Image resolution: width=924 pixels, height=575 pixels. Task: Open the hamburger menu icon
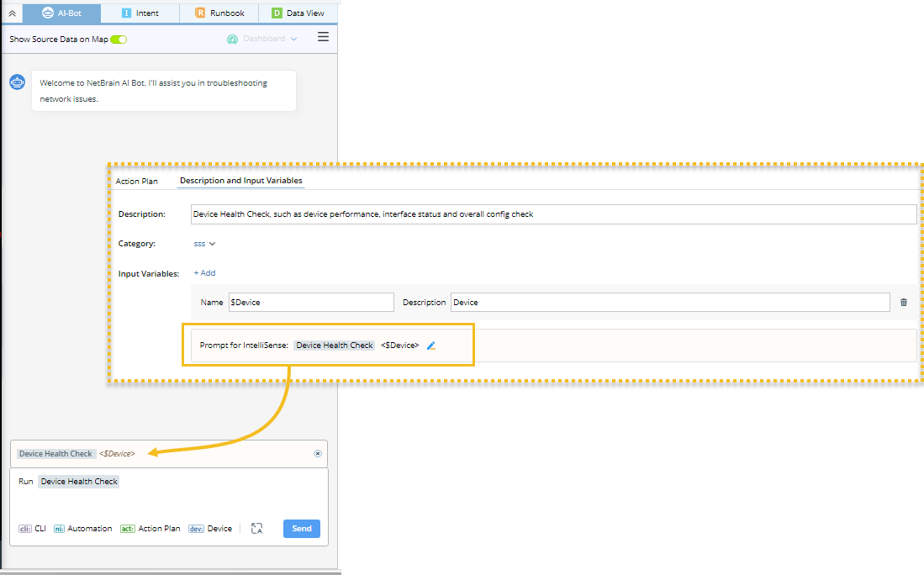pyautogui.click(x=323, y=37)
